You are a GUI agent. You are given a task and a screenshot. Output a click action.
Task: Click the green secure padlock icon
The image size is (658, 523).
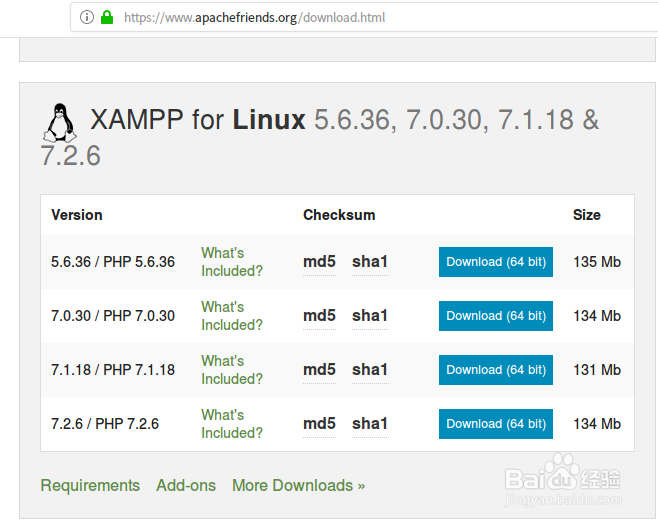(107, 18)
